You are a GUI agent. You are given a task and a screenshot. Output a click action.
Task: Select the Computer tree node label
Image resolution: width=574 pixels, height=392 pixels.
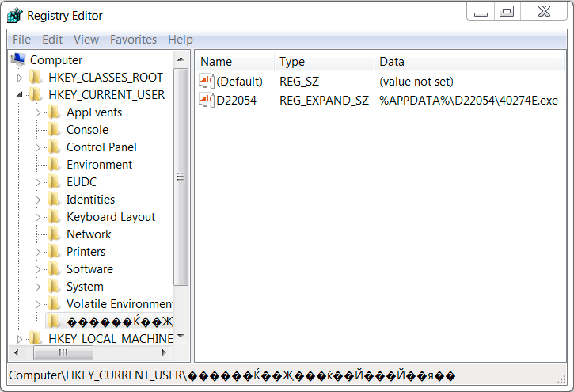pyautogui.click(x=56, y=59)
